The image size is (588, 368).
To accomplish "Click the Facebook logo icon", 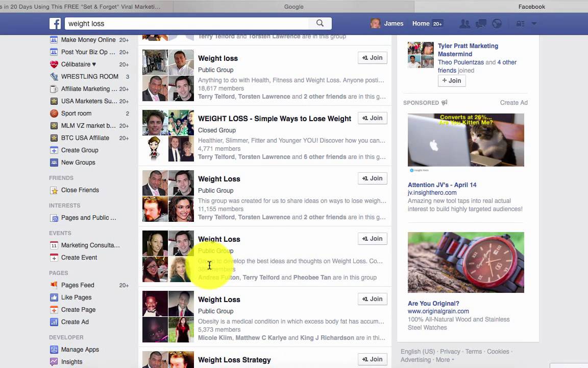I will click(x=55, y=24).
